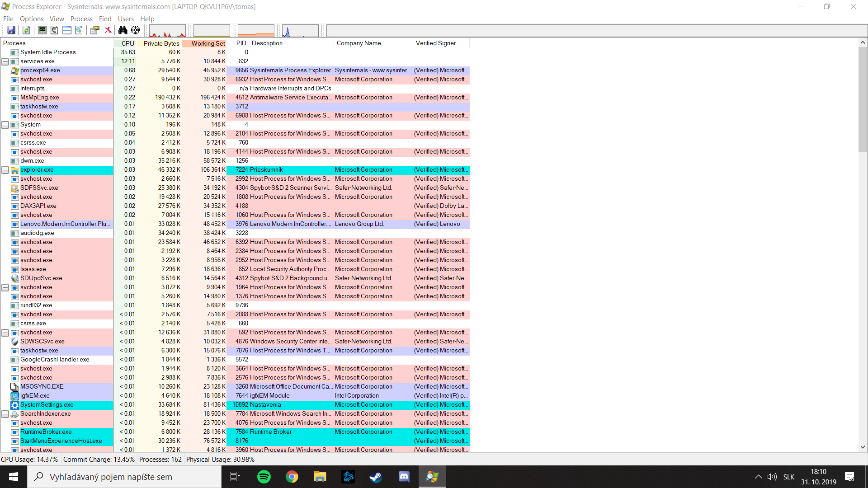The width and height of the screenshot is (868, 488).
Task: Sort by the CPU column header
Action: [x=125, y=43]
